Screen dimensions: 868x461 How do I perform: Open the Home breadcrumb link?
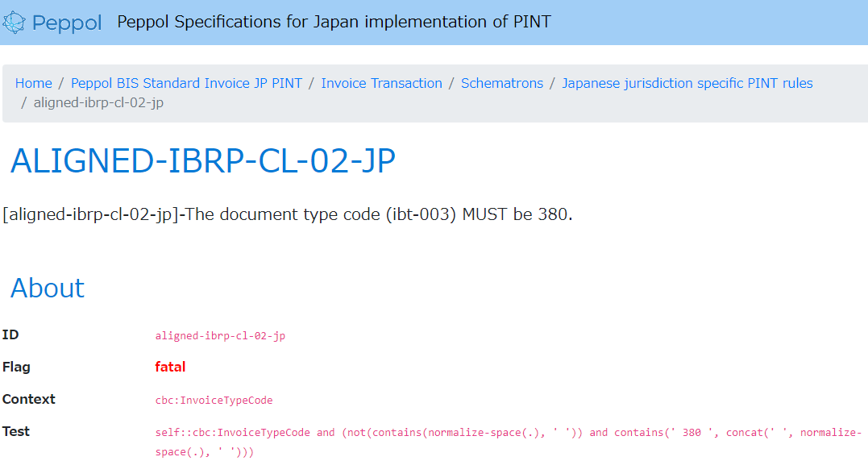[x=33, y=83]
